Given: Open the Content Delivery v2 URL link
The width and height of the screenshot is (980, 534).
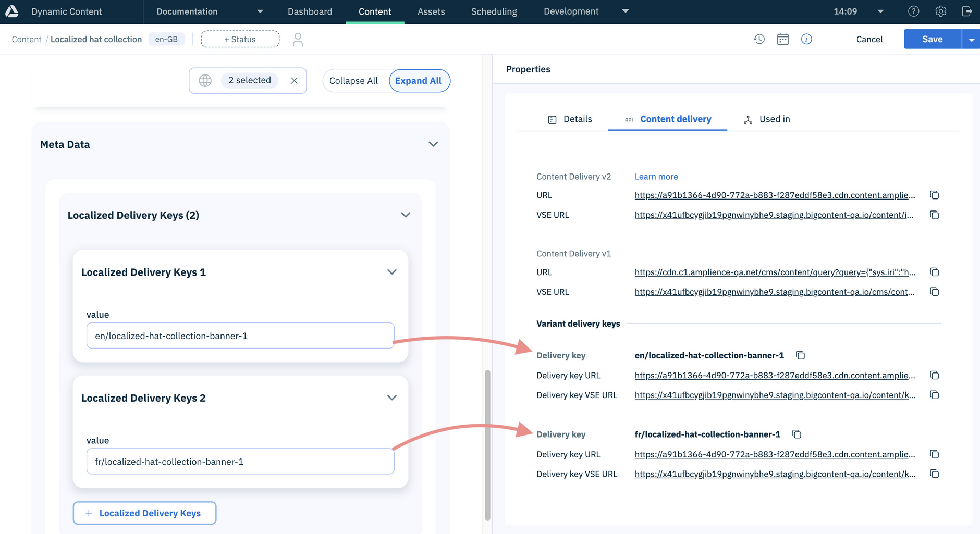Looking at the screenshot, I should coord(775,195).
